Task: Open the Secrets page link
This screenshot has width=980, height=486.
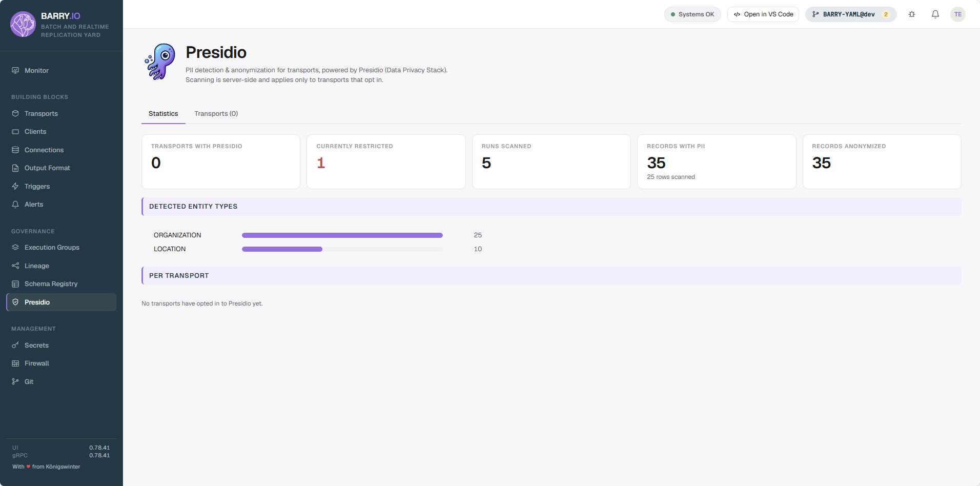Action: coord(62,345)
